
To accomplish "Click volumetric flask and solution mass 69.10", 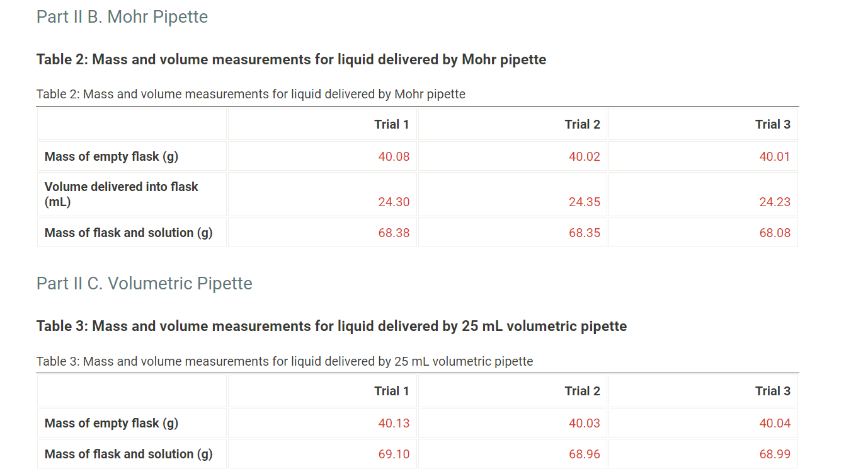I will coord(394,454).
